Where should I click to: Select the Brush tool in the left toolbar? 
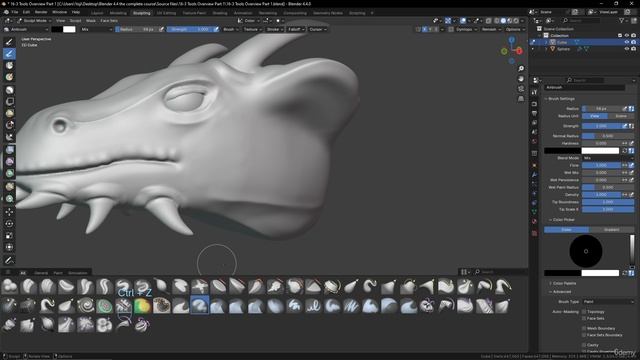(9, 42)
